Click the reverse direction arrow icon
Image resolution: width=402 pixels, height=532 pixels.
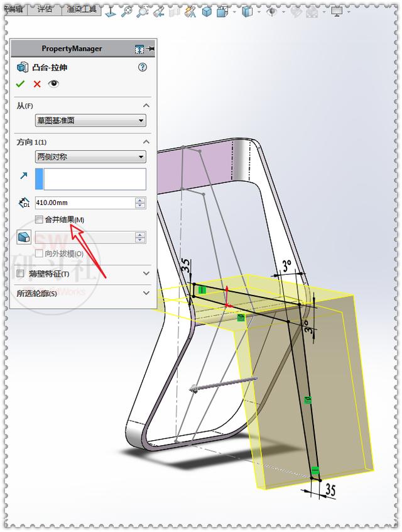pos(24,175)
